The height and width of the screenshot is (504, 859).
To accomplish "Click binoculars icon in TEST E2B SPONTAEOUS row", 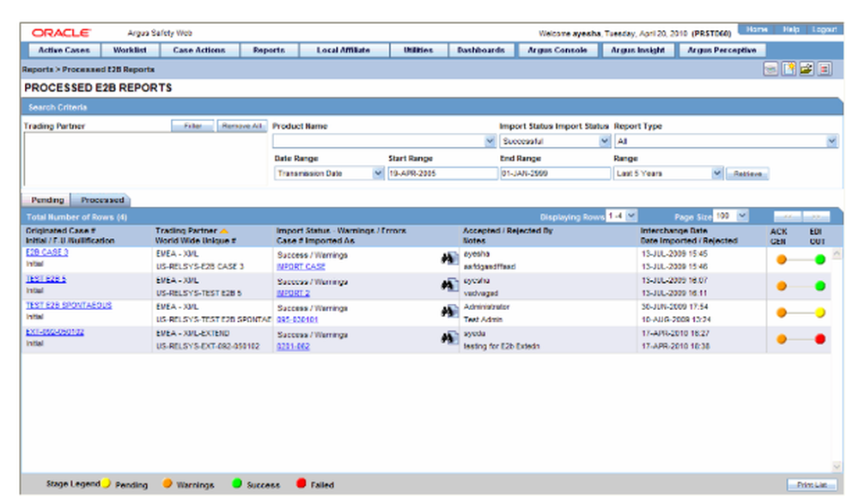I will coord(449,311).
